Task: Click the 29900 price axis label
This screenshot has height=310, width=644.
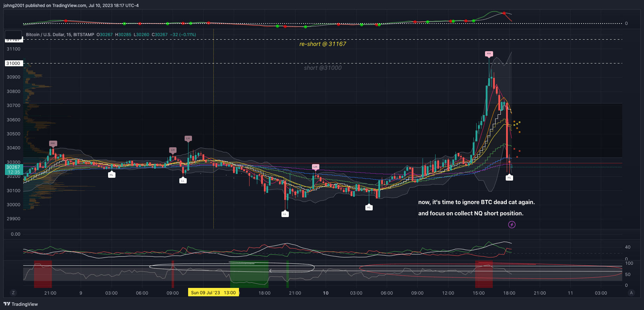Action: tap(14, 219)
